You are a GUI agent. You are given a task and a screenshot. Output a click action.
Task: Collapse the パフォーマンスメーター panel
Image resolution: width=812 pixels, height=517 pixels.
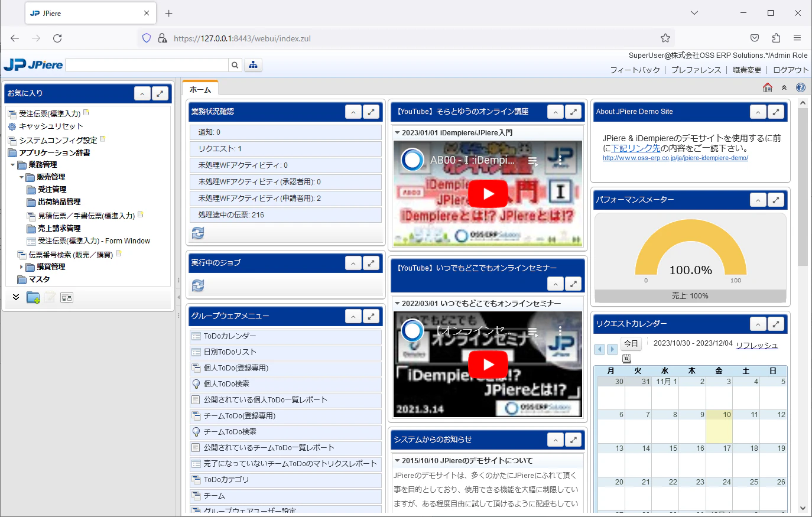tap(758, 200)
